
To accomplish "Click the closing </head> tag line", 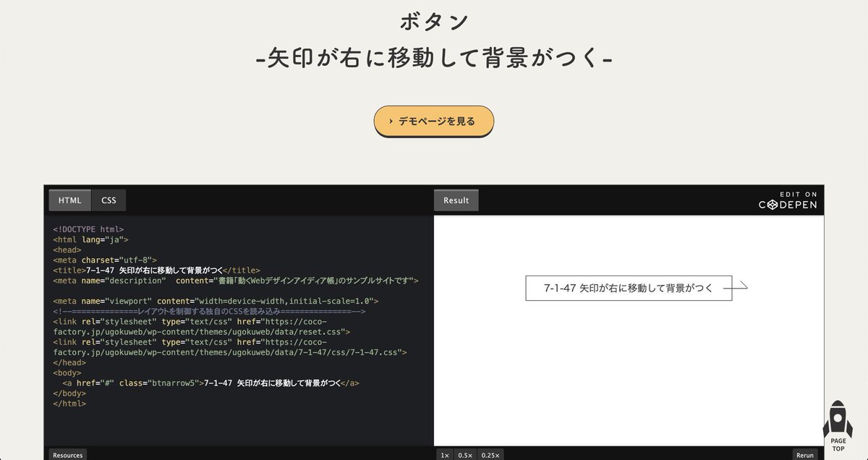I will [x=69, y=362].
